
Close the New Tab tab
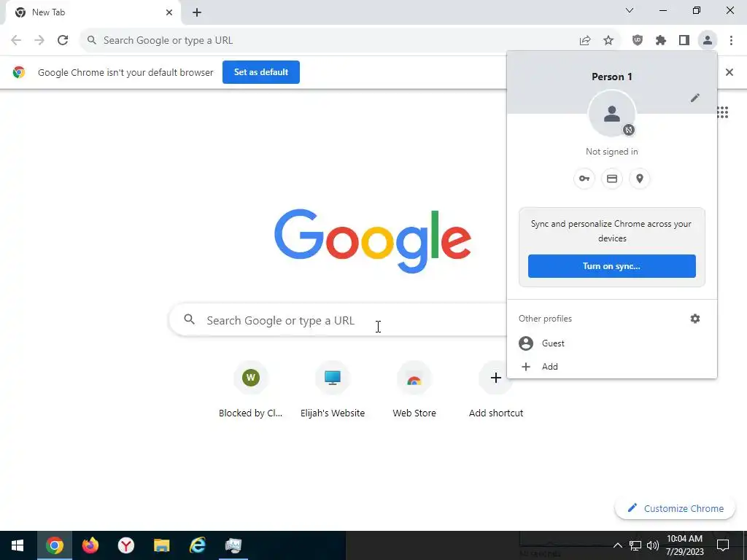pos(169,12)
